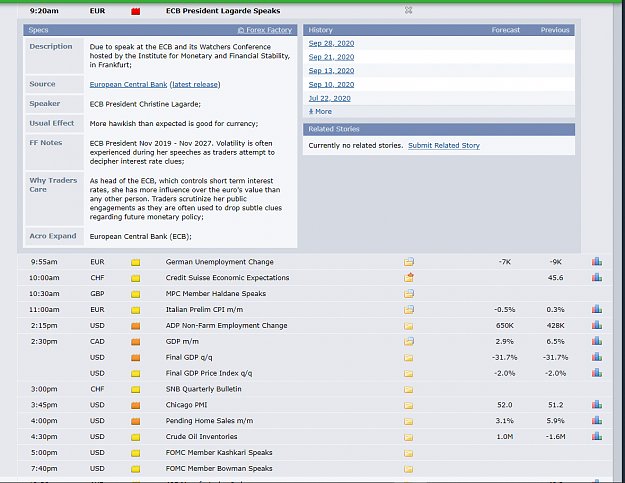The height and width of the screenshot is (483, 625).
Task: Click 428K previous value for ADP Non-Farm
Action: pos(555,326)
